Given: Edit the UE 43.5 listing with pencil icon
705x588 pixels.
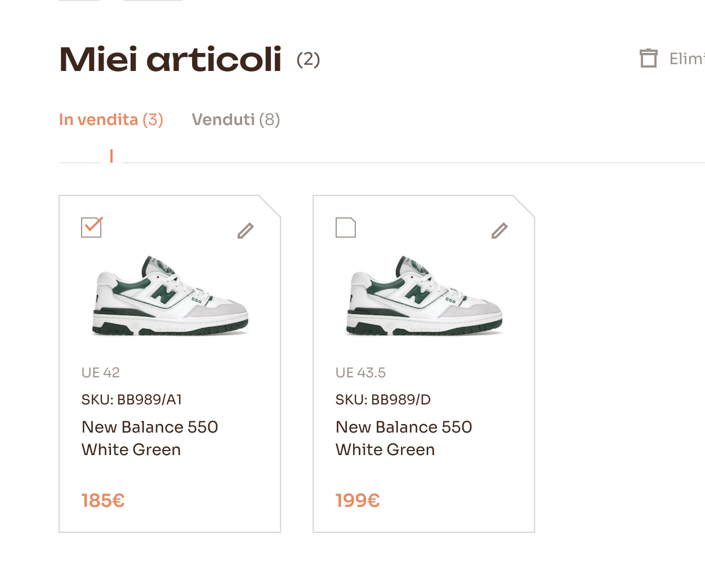Looking at the screenshot, I should point(499,230).
